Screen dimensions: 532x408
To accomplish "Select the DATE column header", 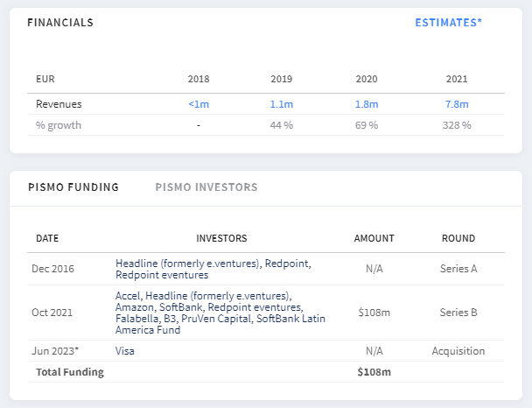I will coord(47,238).
